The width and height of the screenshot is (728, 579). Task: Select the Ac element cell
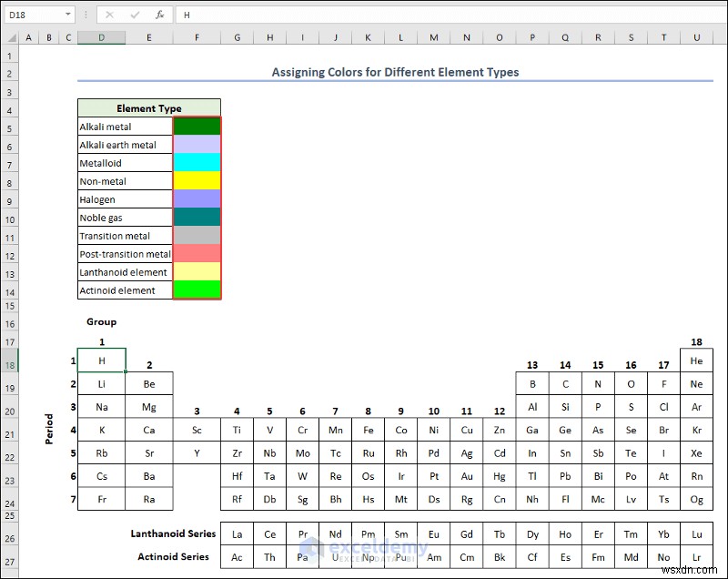tap(237, 557)
